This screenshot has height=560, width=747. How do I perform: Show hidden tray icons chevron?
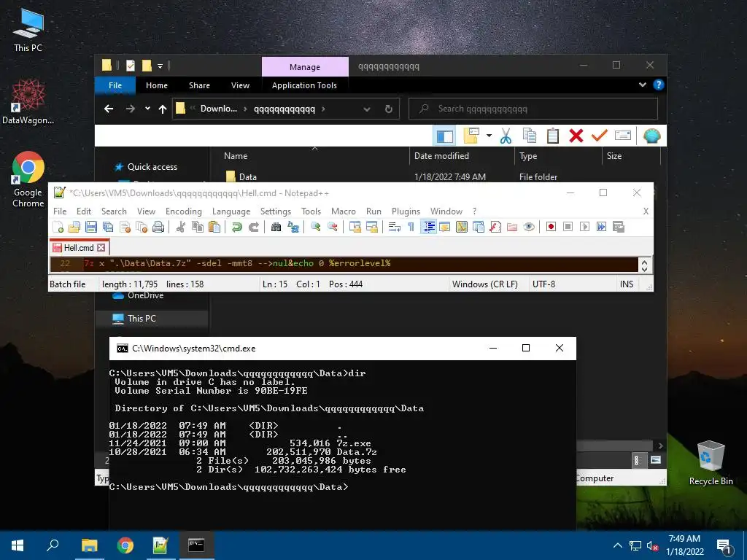tap(617, 545)
